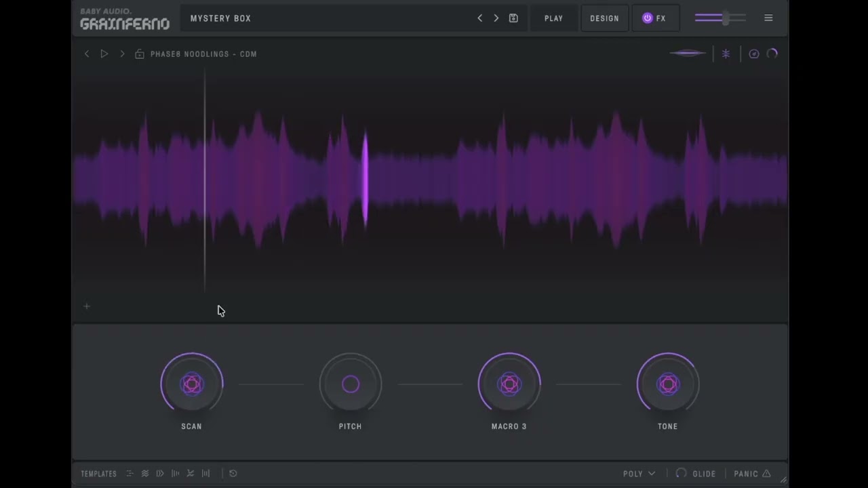Image resolution: width=868 pixels, height=488 pixels.
Task: Select the previous sample arrow
Action: click(87, 54)
